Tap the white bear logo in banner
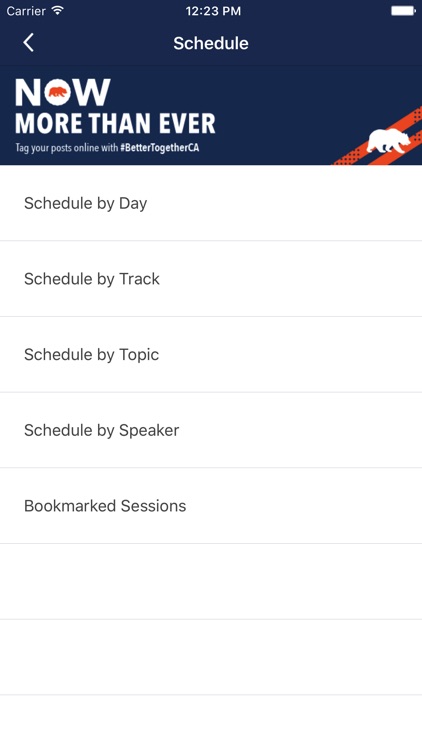The width and height of the screenshot is (422, 750). (x=389, y=141)
